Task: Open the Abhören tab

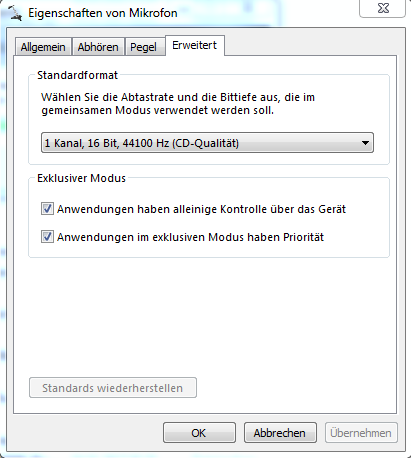Action: coord(98,47)
